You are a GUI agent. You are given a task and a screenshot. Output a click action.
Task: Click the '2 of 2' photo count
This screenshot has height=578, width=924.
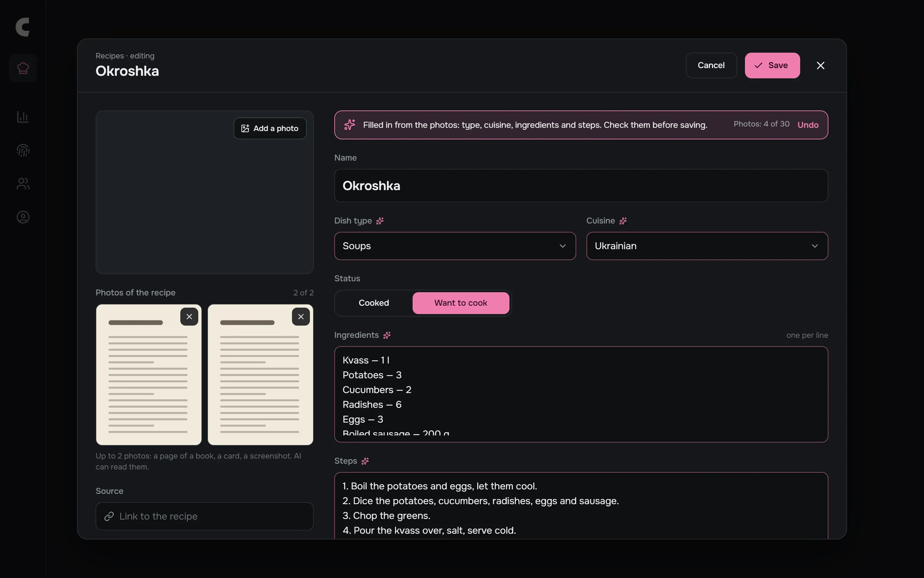304,293
